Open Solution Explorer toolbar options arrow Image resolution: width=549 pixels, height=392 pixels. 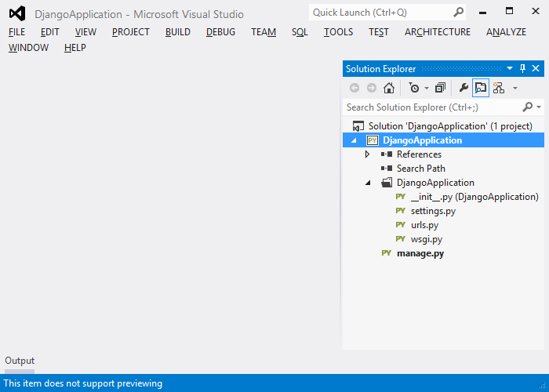pos(515,88)
